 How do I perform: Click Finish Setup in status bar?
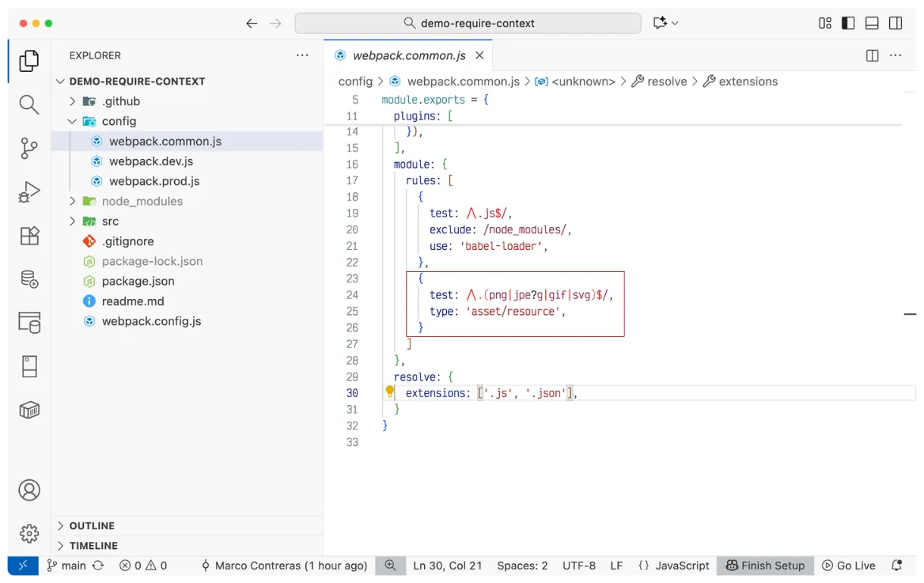pos(765,566)
